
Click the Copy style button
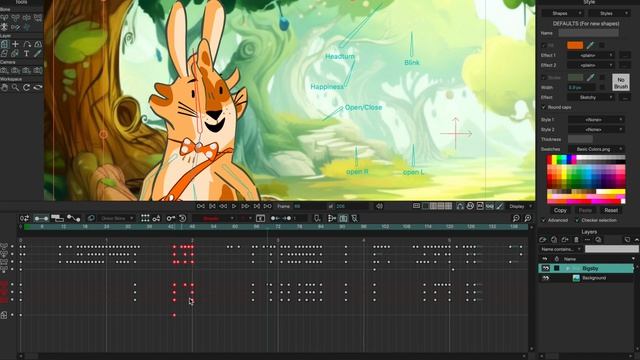tap(560, 210)
